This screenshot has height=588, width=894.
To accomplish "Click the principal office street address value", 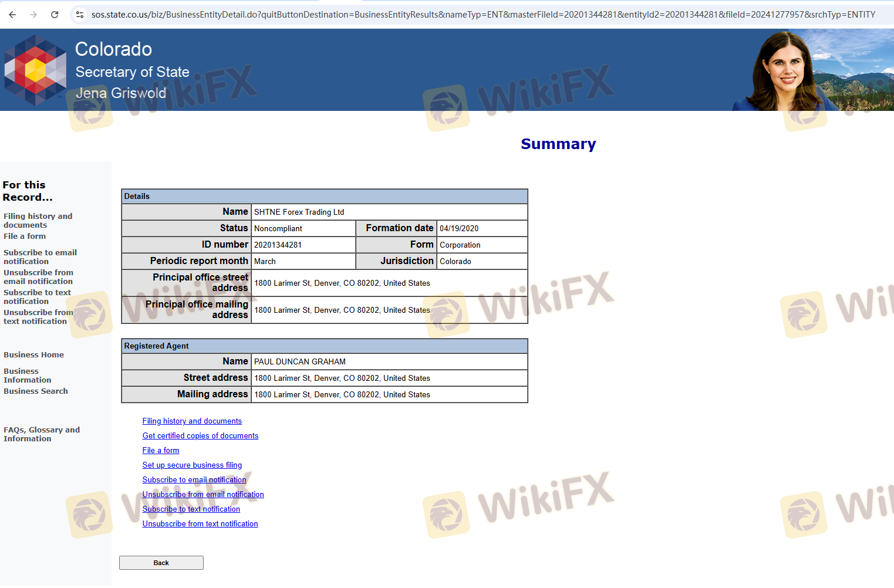I will (342, 283).
